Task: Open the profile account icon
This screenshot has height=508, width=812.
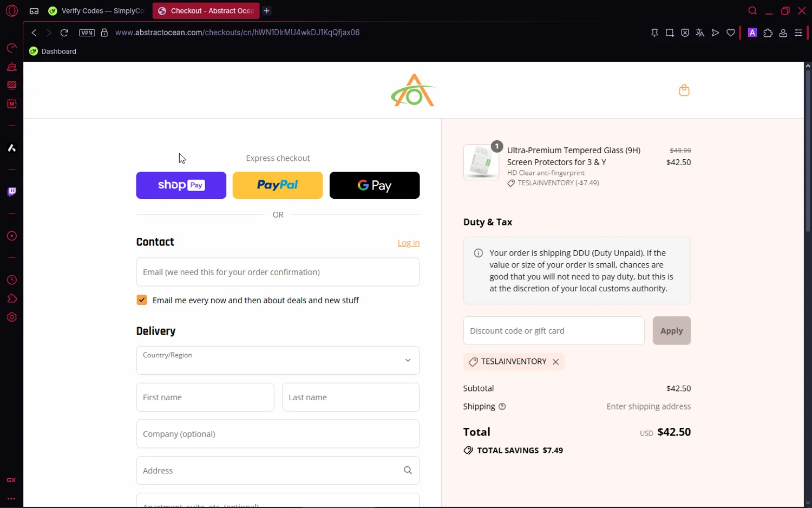Action: click(x=783, y=33)
